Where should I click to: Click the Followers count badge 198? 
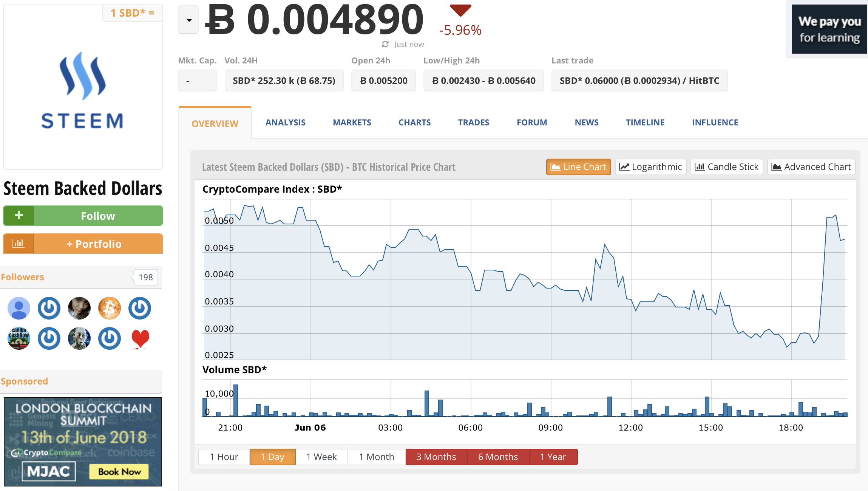pos(145,277)
